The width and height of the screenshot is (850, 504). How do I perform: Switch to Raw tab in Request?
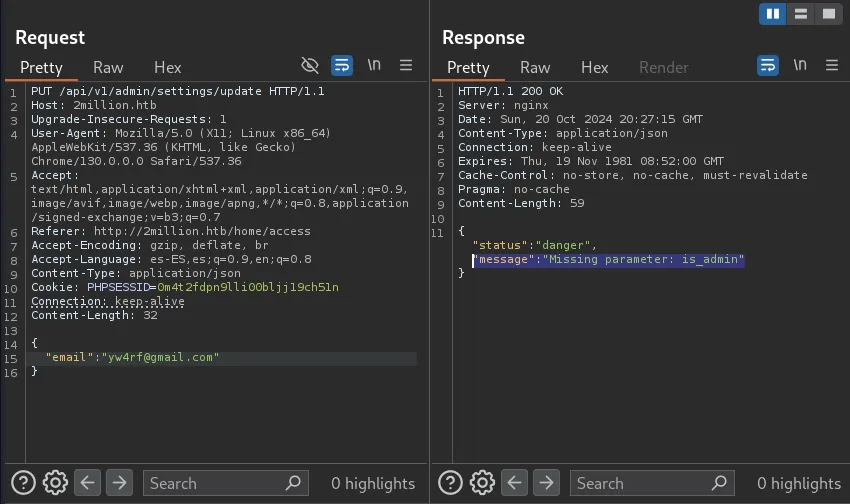tap(108, 67)
